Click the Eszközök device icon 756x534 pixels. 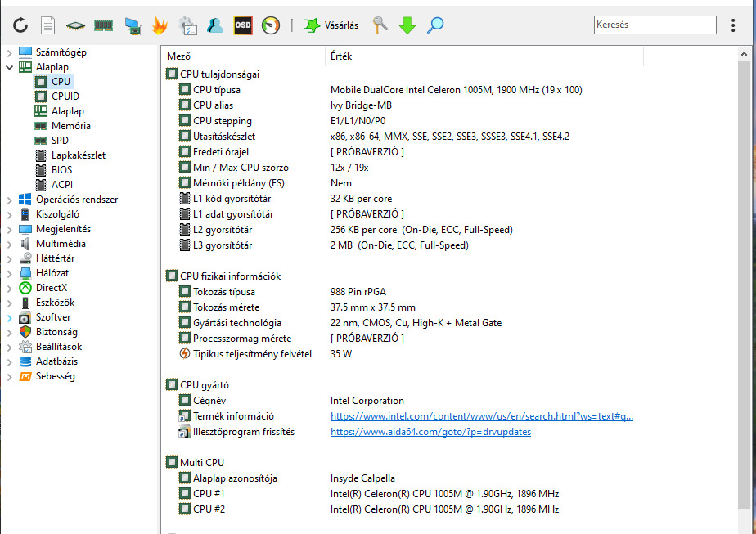pos(25,303)
